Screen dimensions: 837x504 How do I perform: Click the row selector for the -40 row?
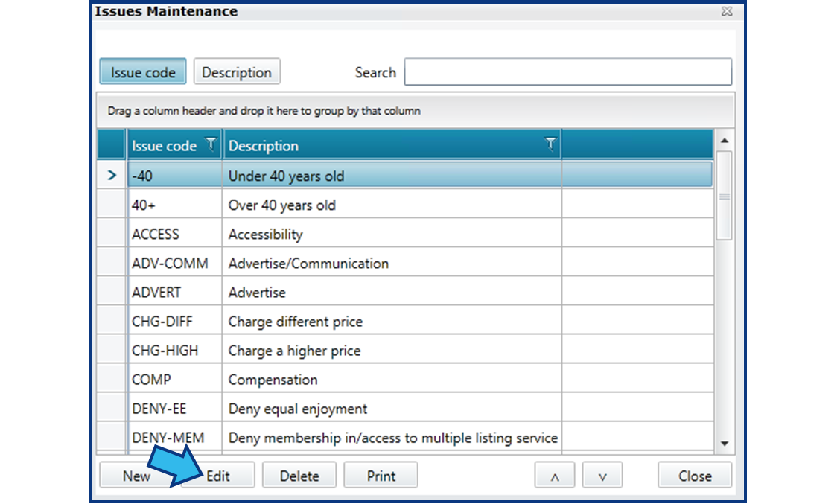[x=112, y=175]
